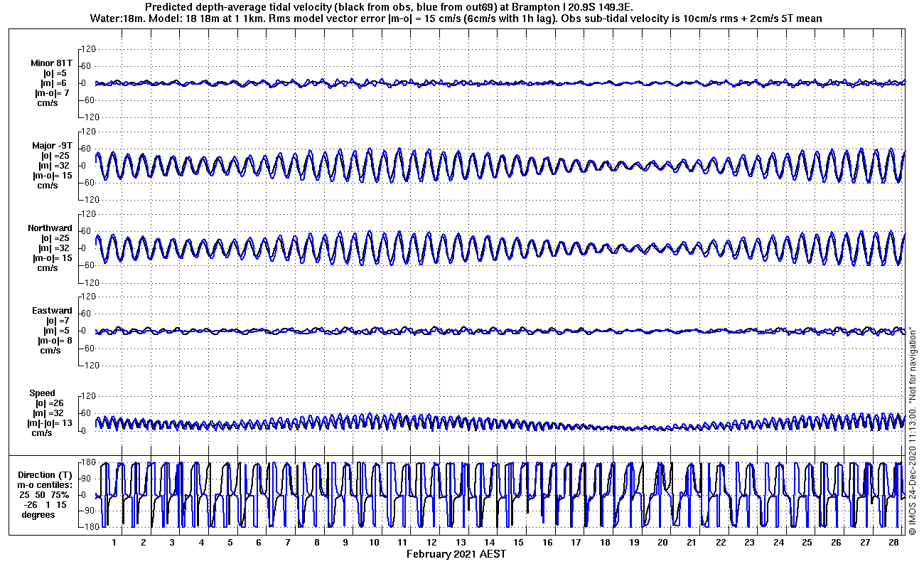Click the '-26 1 15' centile values
Viewport: 924px width, 569px height.
pyautogui.click(x=44, y=505)
